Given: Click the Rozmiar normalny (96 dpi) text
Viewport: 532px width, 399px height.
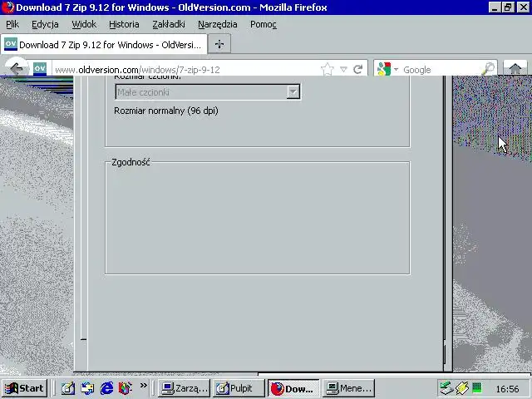Looking at the screenshot, I should (x=166, y=111).
